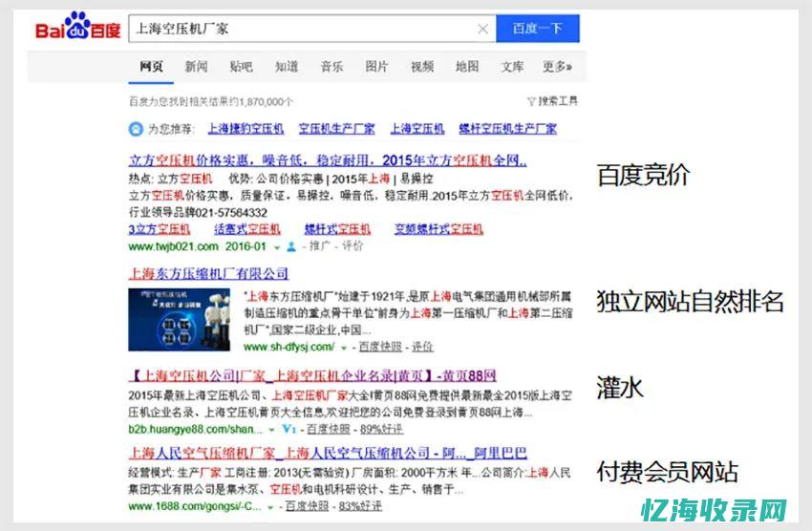Viewport: 812px width, 531px height.
Task: Open the 贴吧 tab
Action: click(x=242, y=67)
